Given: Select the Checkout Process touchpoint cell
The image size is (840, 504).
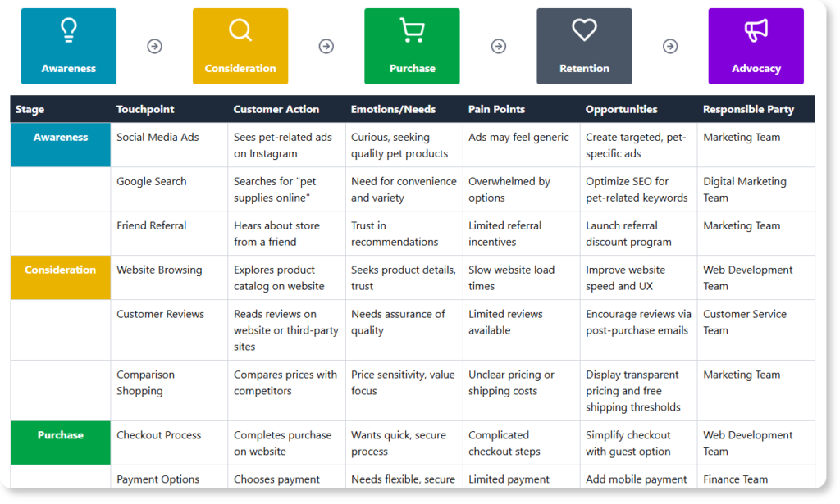Looking at the screenshot, I should click(158, 435).
